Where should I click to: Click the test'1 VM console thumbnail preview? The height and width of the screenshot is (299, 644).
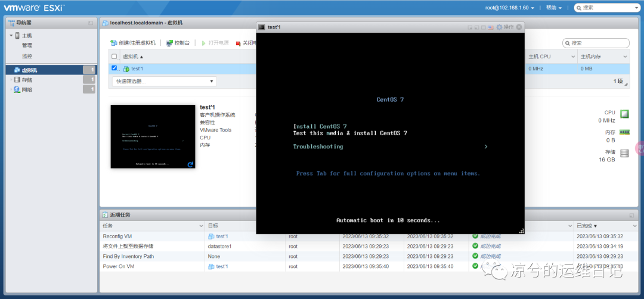(x=153, y=136)
